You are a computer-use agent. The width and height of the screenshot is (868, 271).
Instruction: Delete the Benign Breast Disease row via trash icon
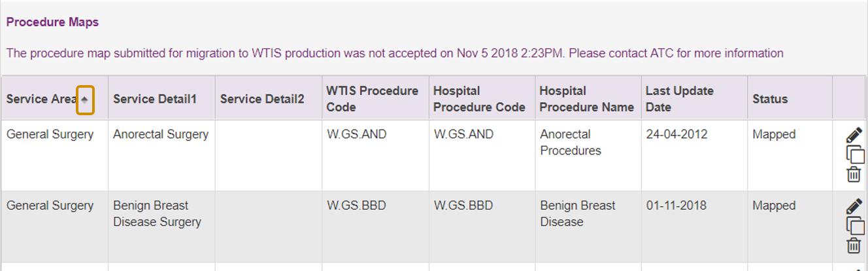[x=854, y=245]
